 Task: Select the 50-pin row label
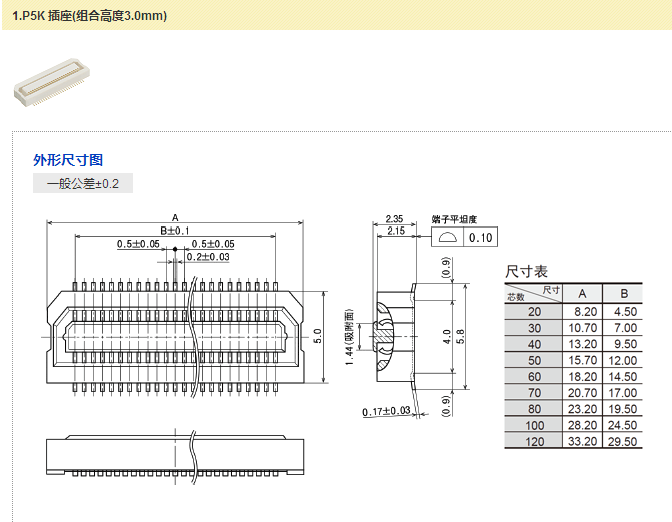(x=534, y=360)
